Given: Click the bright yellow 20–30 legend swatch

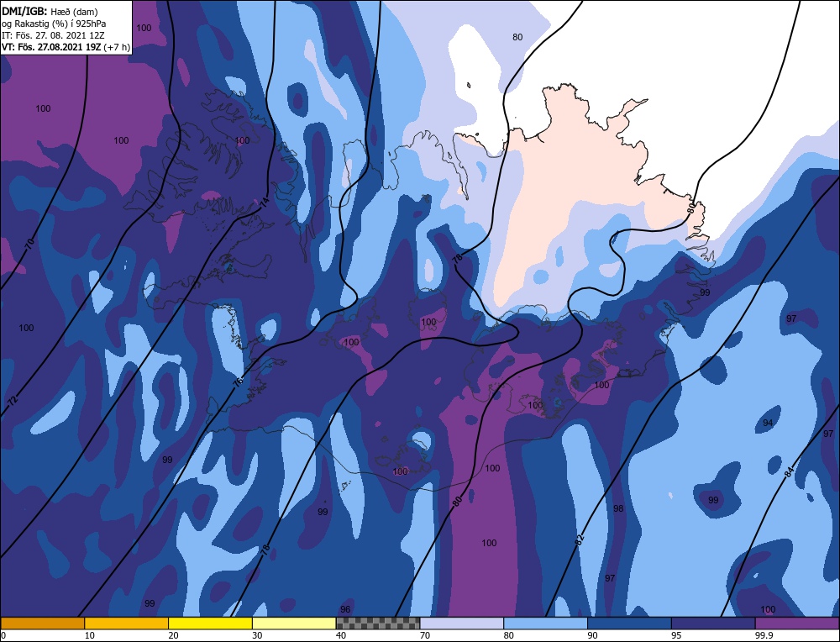Looking at the screenshot, I should 211,624.
